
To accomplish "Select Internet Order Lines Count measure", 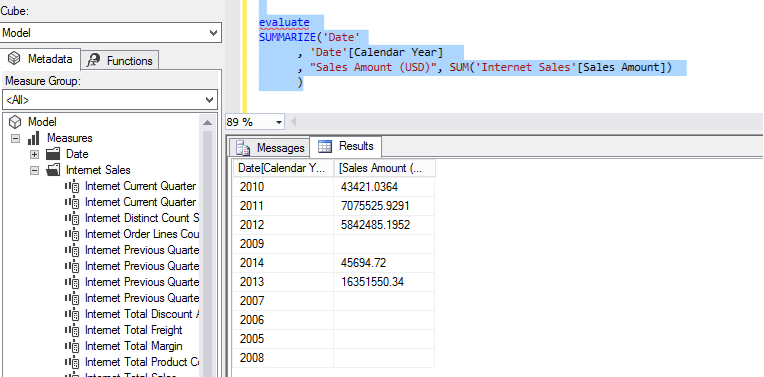I will click(142, 234).
